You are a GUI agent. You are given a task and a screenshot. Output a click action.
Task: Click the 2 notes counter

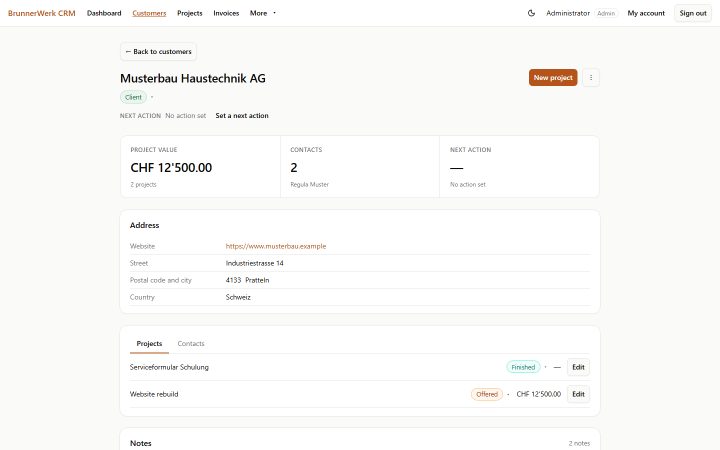[579, 443]
